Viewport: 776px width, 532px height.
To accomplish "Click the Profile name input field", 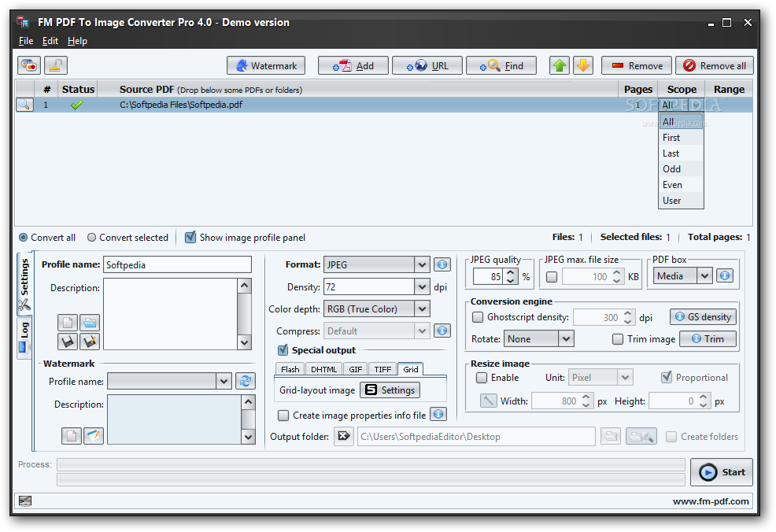I will [x=177, y=264].
